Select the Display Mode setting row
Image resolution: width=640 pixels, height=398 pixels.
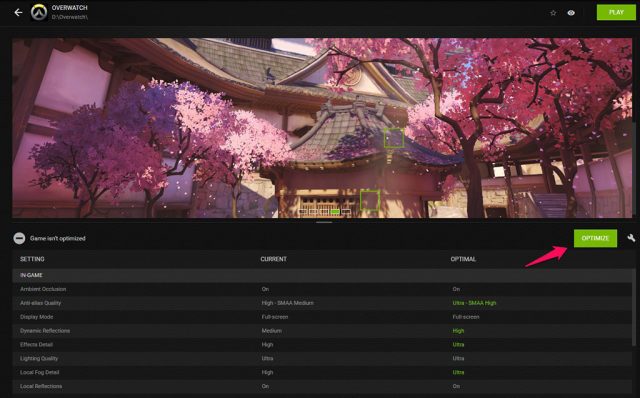(322, 317)
